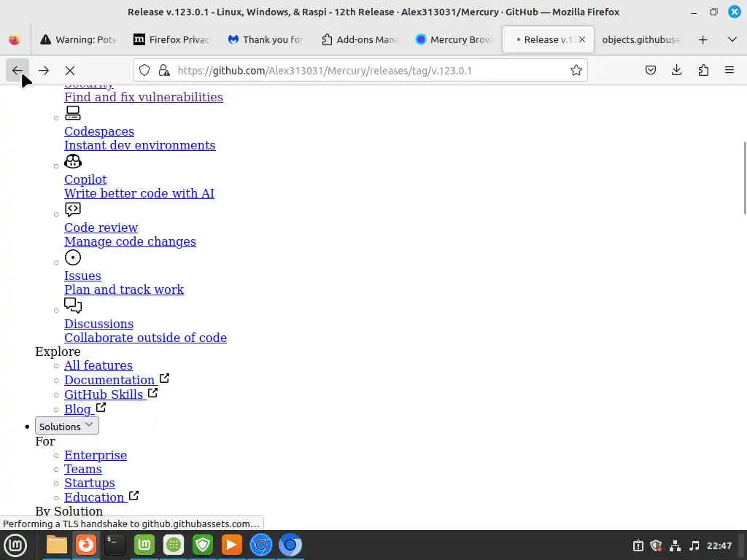The height and width of the screenshot is (560, 747).
Task: Open Find and fix vulnerabilities link
Action: coord(144,97)
